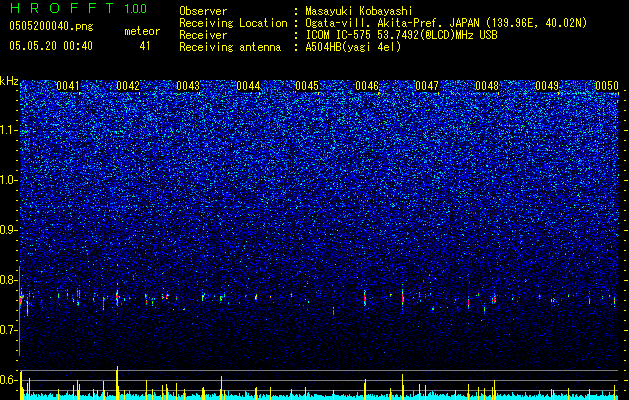Screen dimensions: 629x400
Task: Click the Observer label
Action: pos(203,11)
